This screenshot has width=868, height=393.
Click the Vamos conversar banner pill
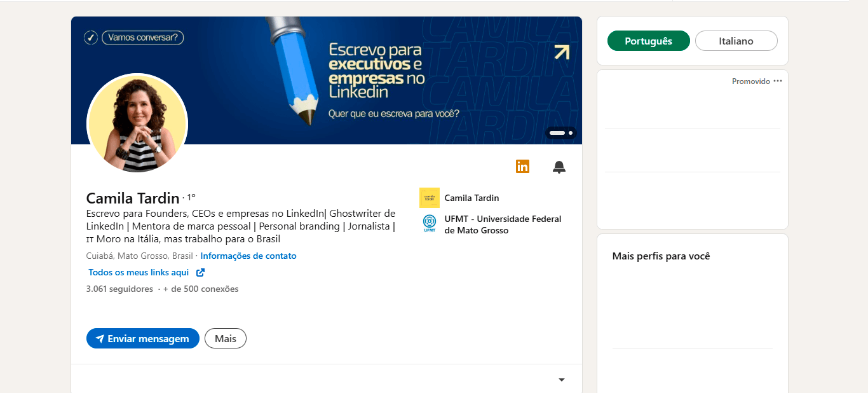(x=142, y=38)
